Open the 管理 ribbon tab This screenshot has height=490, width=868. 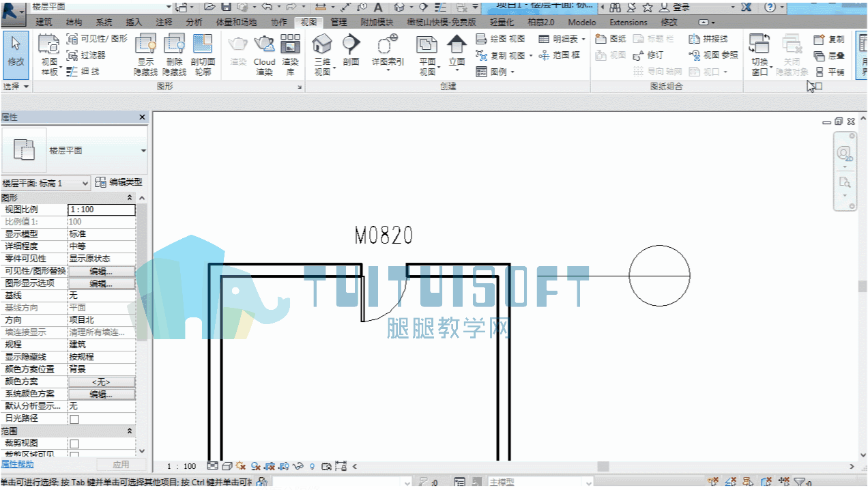[x=339, y=22]
